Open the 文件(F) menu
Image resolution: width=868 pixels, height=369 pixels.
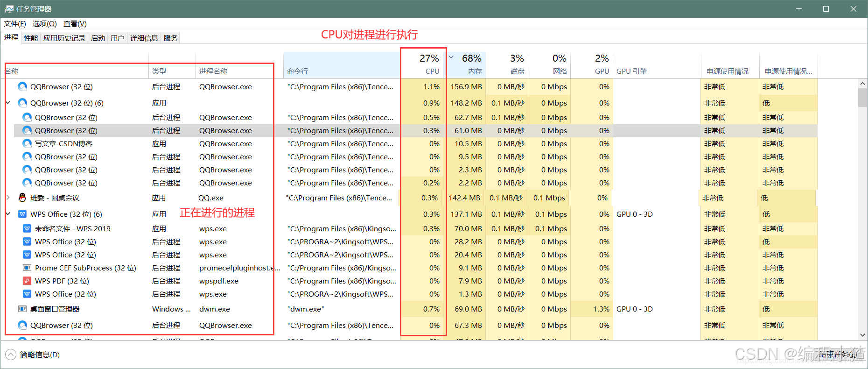click(x=15, y=24)
